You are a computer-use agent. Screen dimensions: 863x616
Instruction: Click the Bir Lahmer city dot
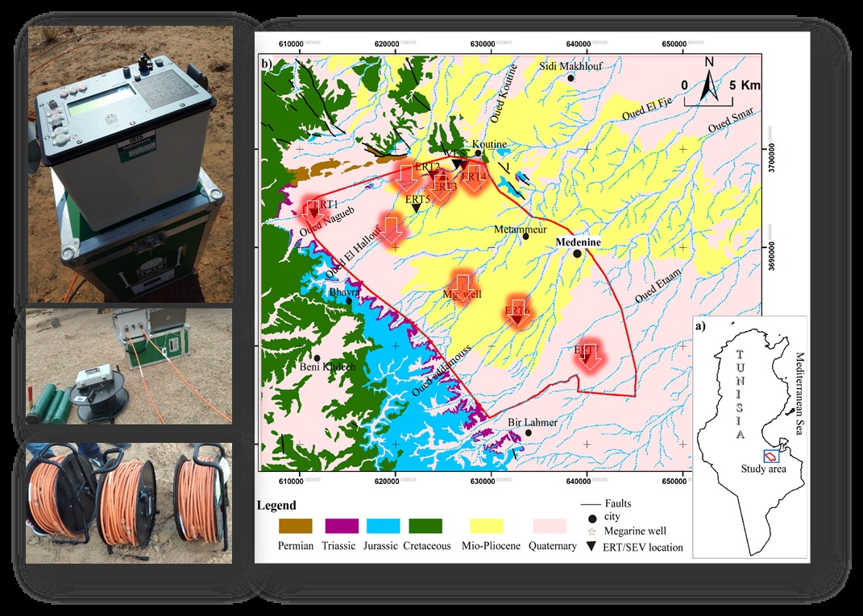[x=529, y=432]
